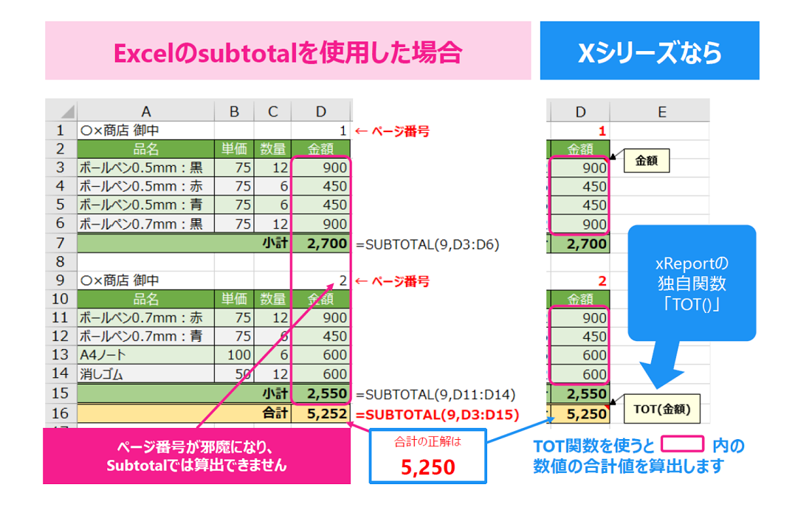Select 2,550 cell in right spreadsheet
This screenshot has height=524, width=812.
pos(580,394)
